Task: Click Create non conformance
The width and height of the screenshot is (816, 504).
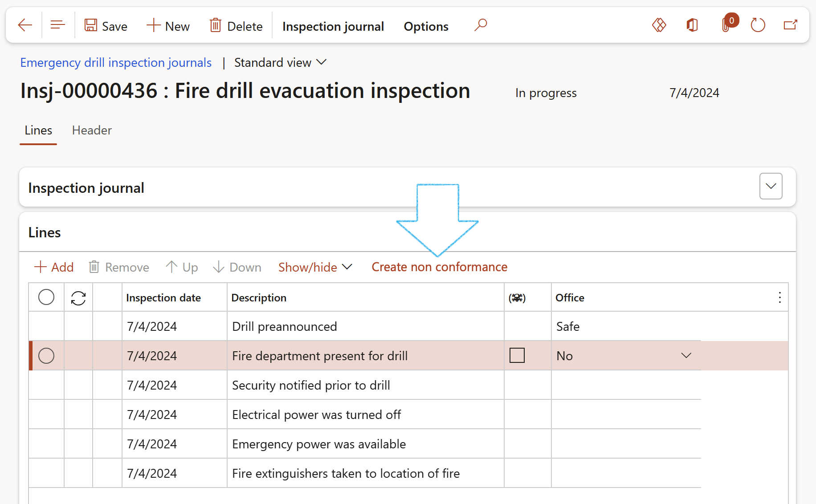Action: 439,267
